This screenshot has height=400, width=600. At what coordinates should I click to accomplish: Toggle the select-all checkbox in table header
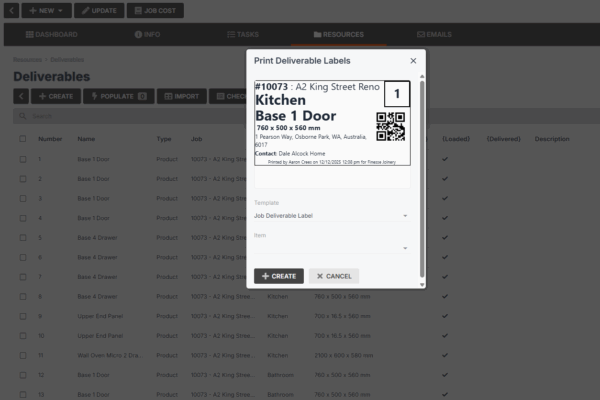[22, 139]
